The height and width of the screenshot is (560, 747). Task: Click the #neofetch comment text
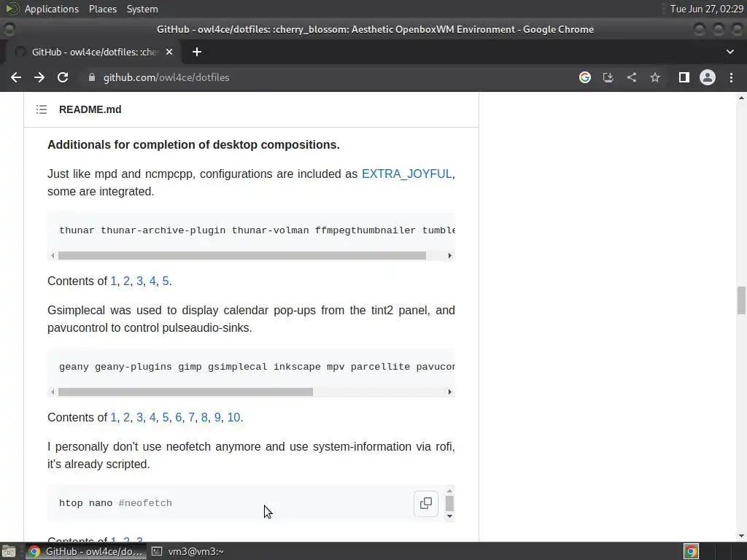click(x=145, y=503)
